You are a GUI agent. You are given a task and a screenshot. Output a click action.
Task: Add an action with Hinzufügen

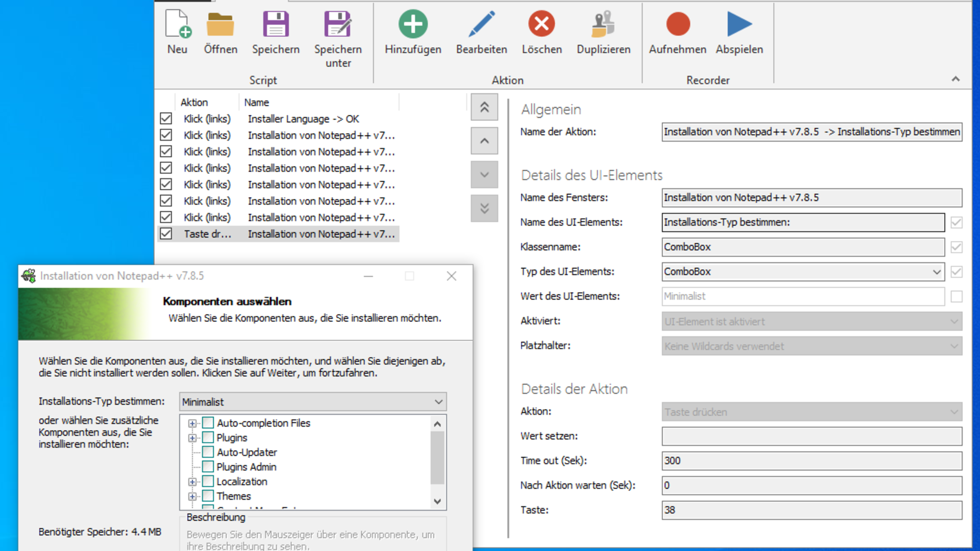tap(413, 32)
